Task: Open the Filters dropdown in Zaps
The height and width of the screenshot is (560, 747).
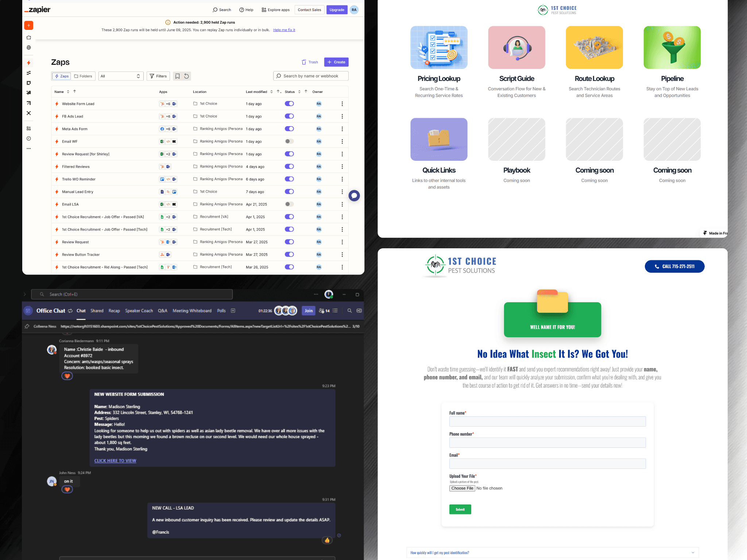Action: 158,76
